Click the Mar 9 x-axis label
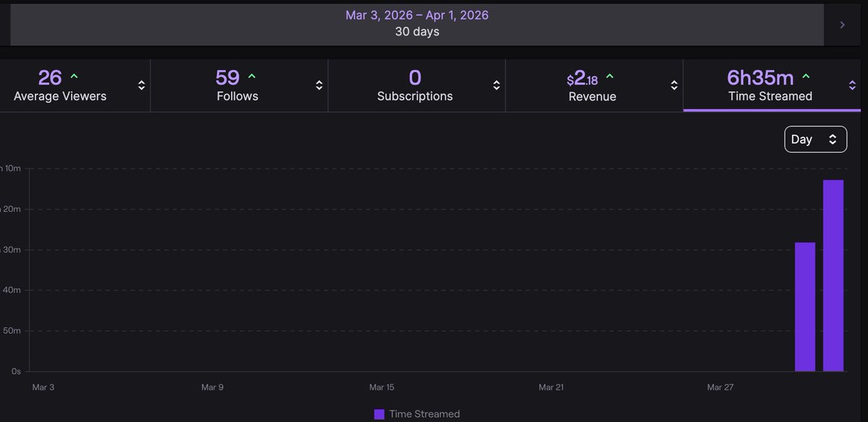868x422 pixels. 213,387
